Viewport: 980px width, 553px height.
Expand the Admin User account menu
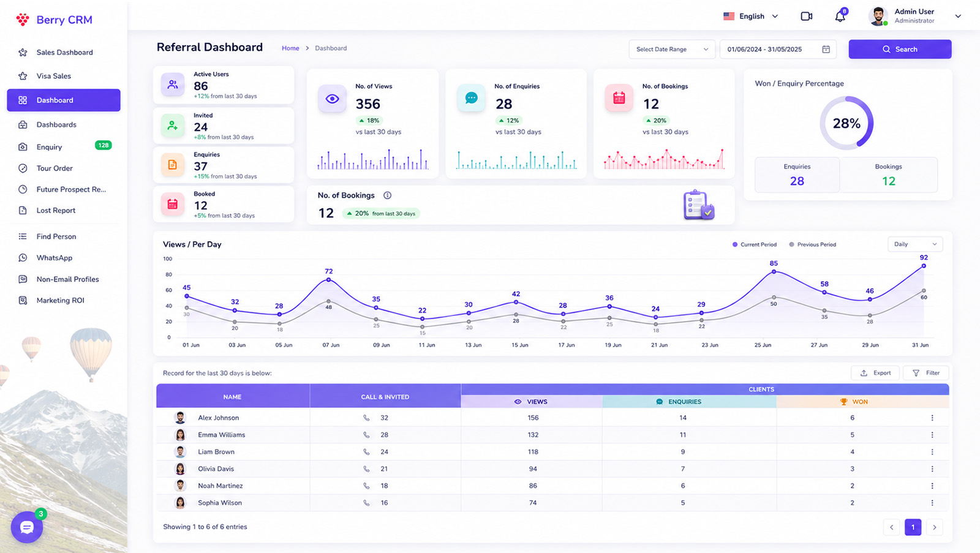(x=958, y=17)
